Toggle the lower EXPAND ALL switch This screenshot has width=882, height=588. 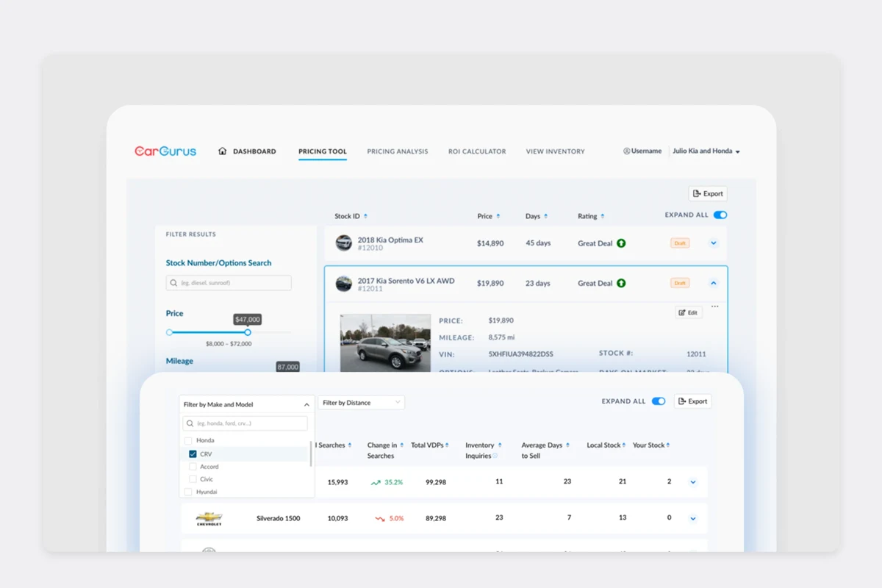(x=659, y=401)
